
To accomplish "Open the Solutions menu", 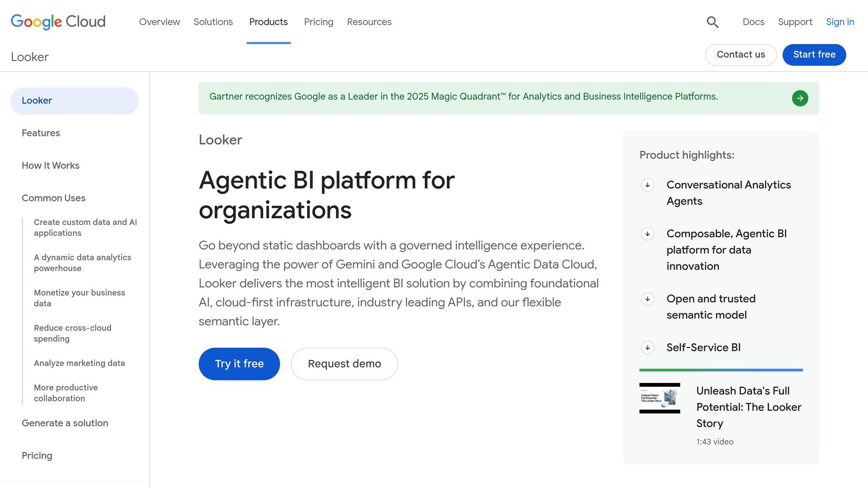I will [213, 22].
